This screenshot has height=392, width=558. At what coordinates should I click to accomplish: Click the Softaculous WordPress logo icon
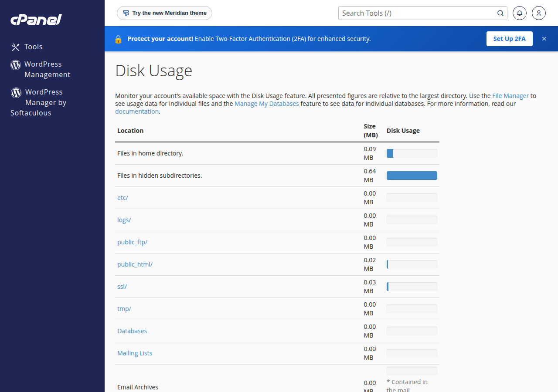click(x=16, y=92)
